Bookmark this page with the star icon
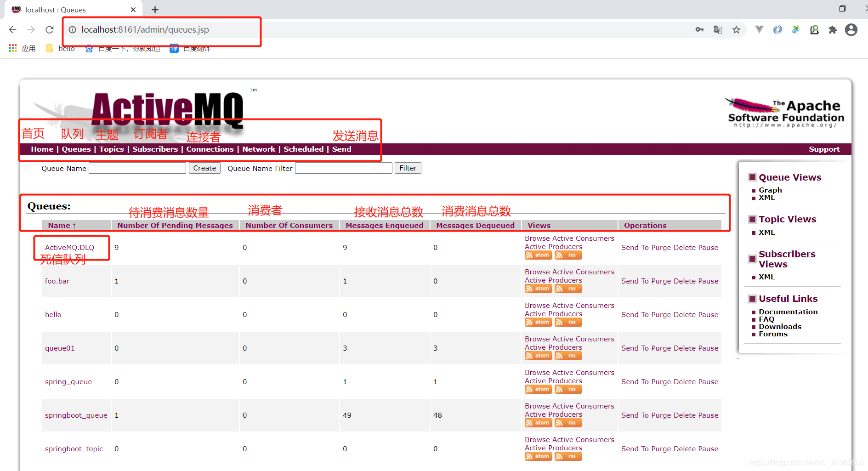This screenshot has height=471, width=868. pyautogui.click(x=736, y=30)
